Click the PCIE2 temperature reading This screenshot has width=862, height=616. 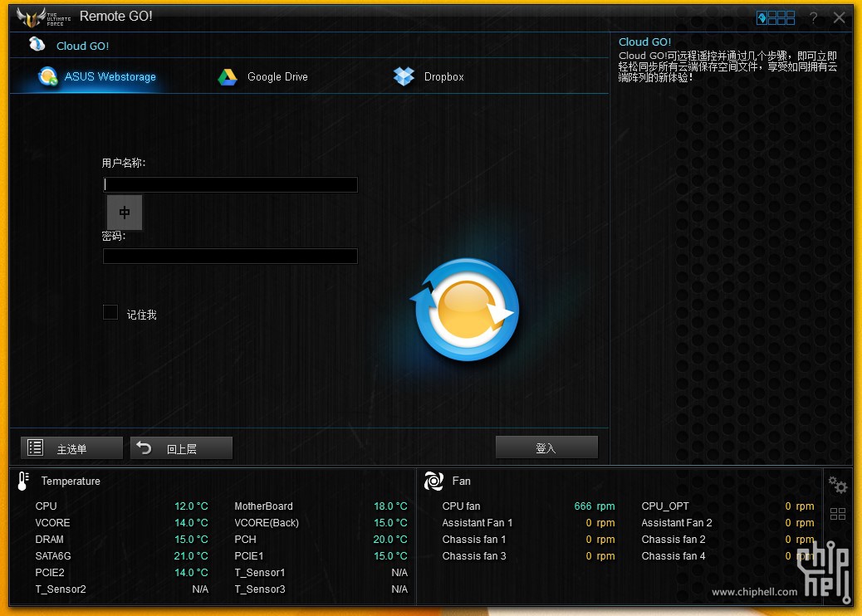tap(191, 572)
